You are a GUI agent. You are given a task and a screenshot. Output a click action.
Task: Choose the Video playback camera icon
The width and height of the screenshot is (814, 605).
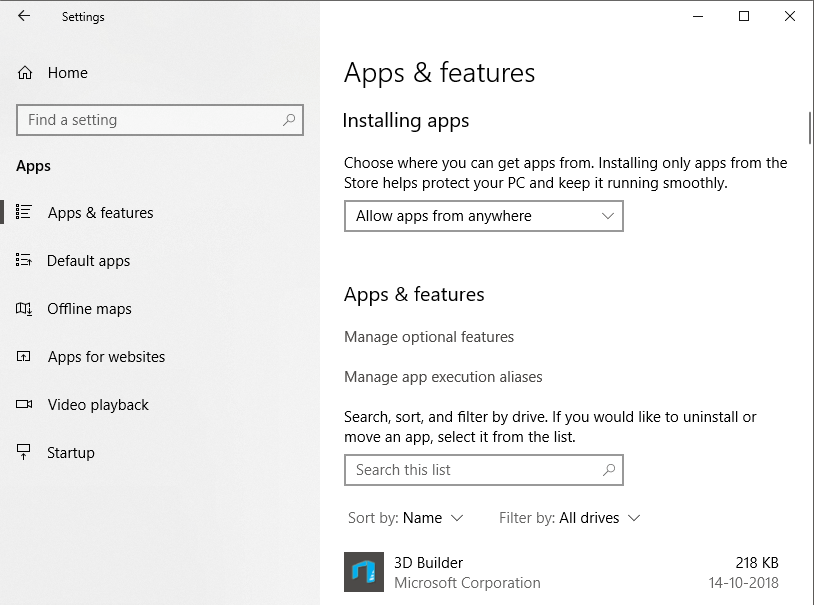(24, 405)
